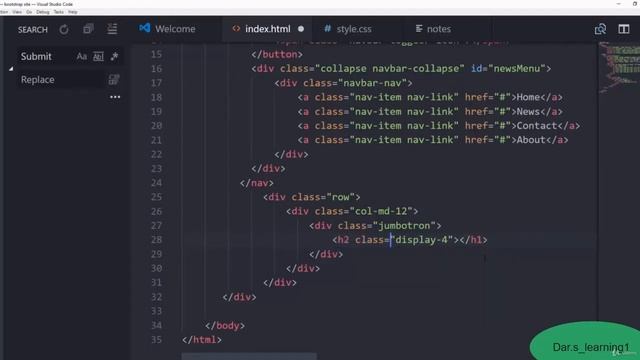Image resolution: width=640 pixels, height=360 pixels.
Task: Open the Help menu
Action: 73,12
